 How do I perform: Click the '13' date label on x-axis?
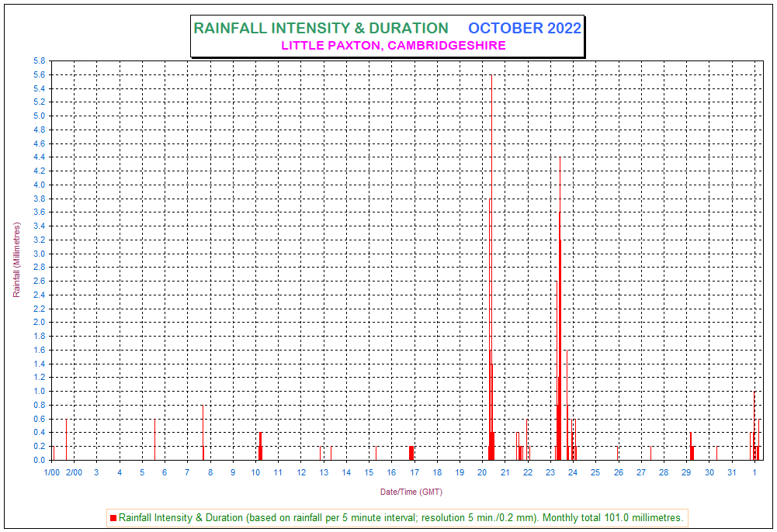click(324, 472)
